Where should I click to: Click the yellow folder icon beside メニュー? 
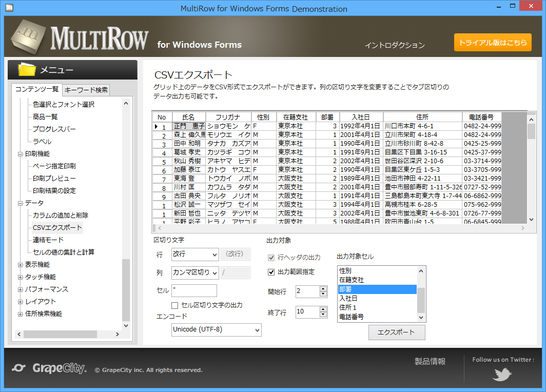coord(27,69)
